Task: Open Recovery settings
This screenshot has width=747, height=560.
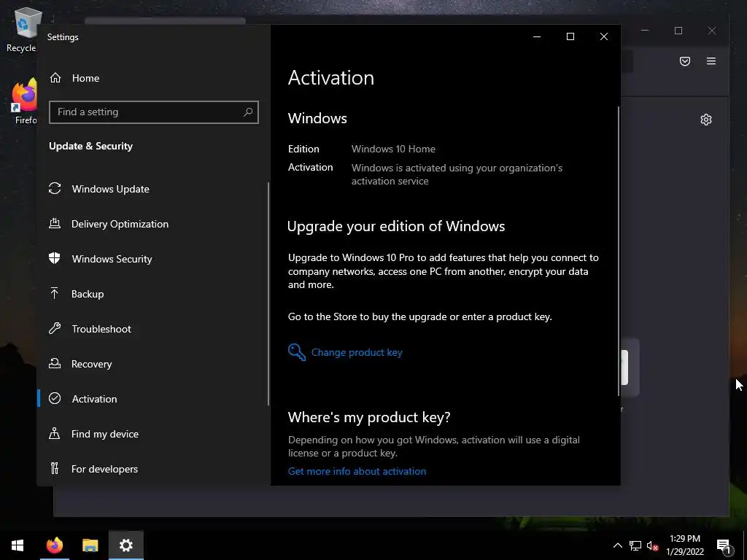Action: click(152, 364)
